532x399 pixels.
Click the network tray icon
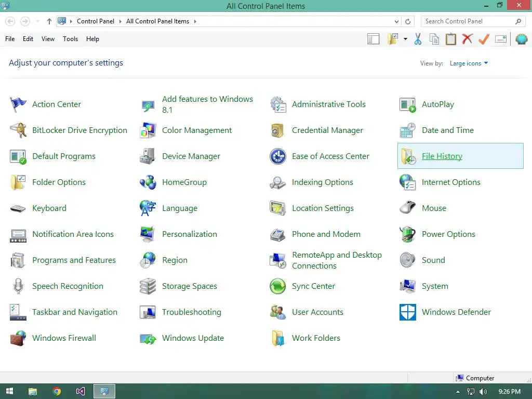tap(471, 392)
